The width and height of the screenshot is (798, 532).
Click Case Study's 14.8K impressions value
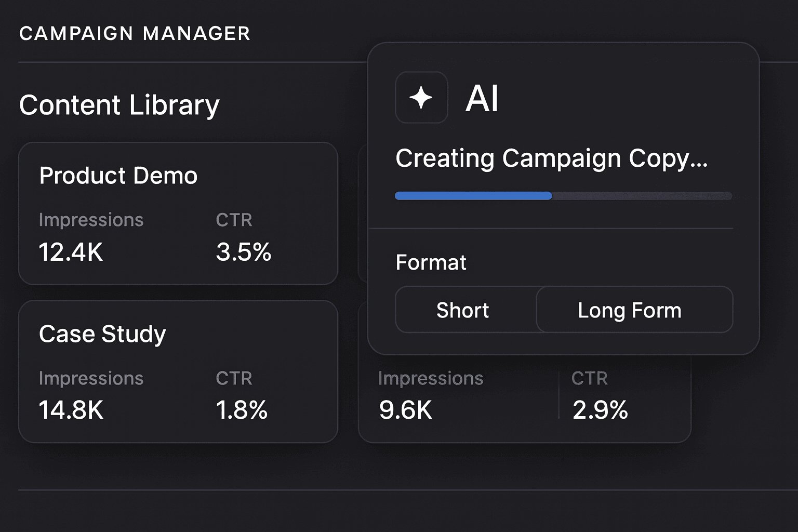(71, 410)
